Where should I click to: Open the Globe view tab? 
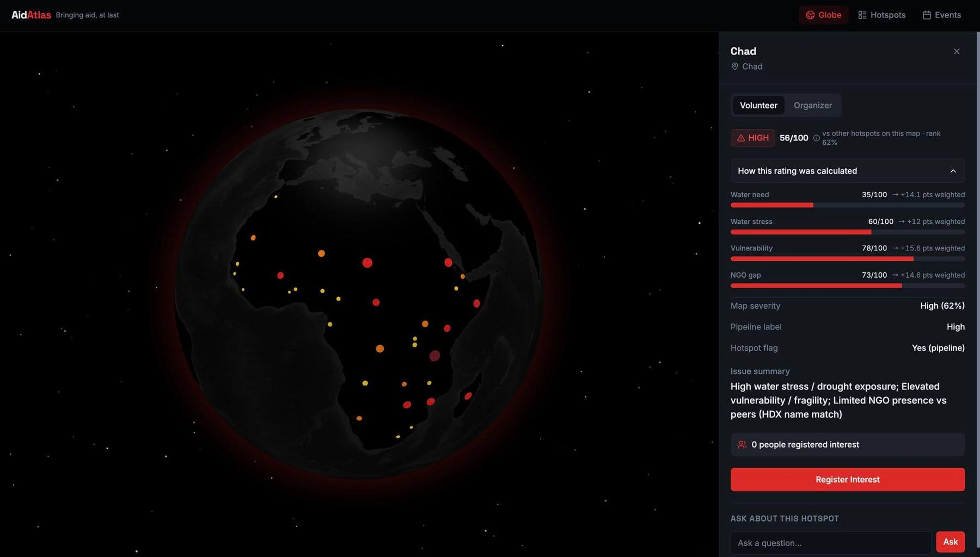pos(823,15)
